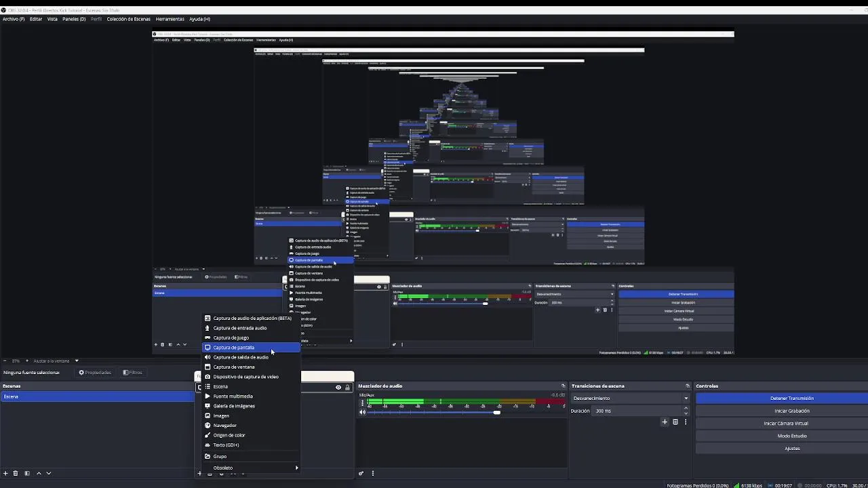
Task: Add a scene transition with plus icon
Action: [x=665, y=422]
